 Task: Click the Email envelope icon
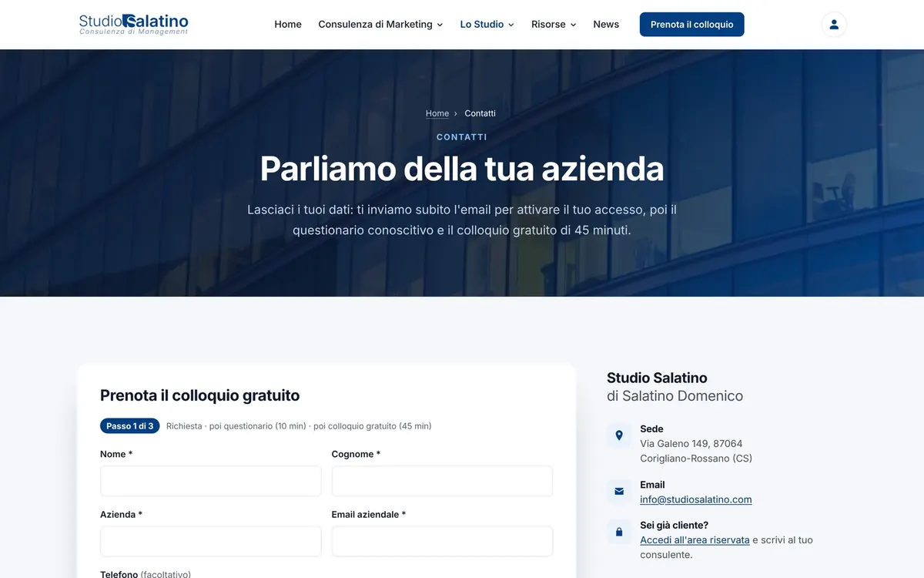click(x=619, y=491)
